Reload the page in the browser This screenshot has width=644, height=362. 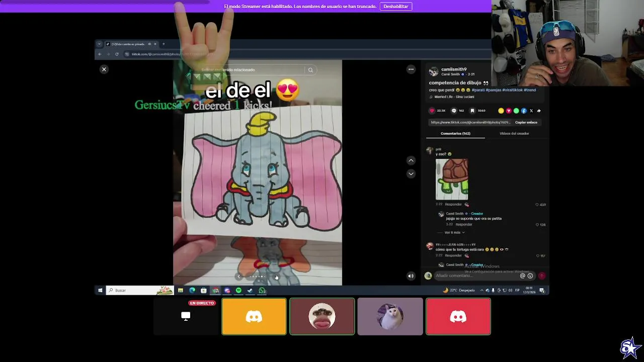click(117, 54)
